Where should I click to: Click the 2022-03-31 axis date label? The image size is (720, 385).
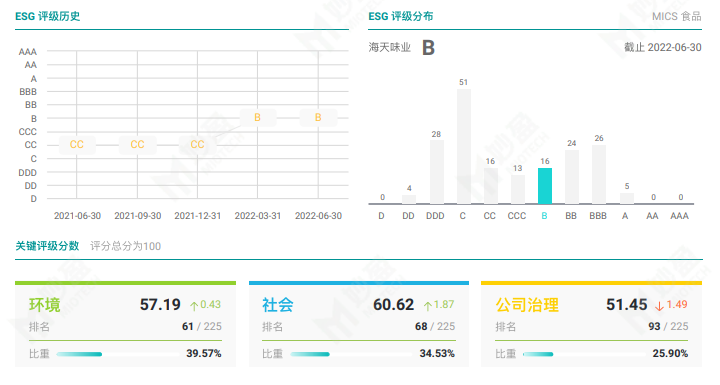point(258,216)
